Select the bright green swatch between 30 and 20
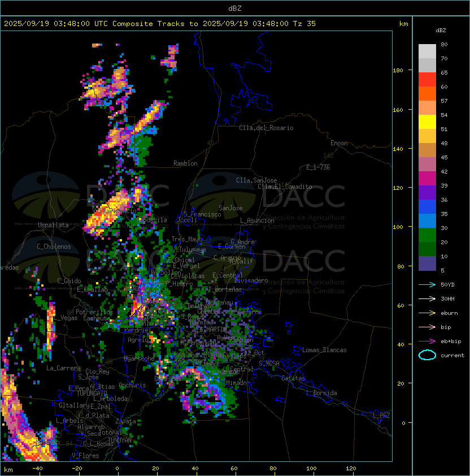This screenshot has height=476, width=470. pos(427,235)
